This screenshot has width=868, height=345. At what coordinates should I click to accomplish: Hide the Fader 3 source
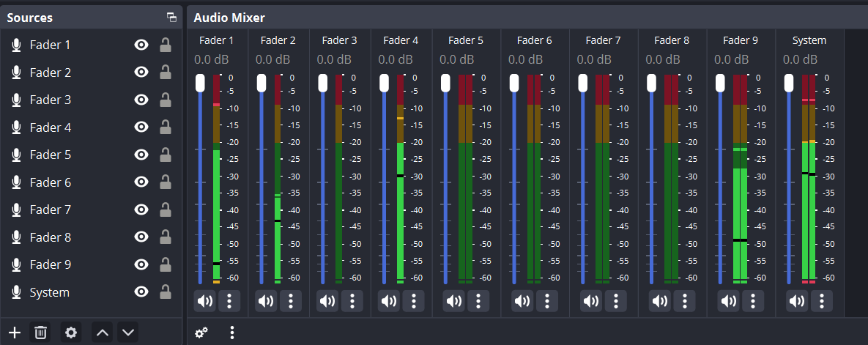pos(141,100)
